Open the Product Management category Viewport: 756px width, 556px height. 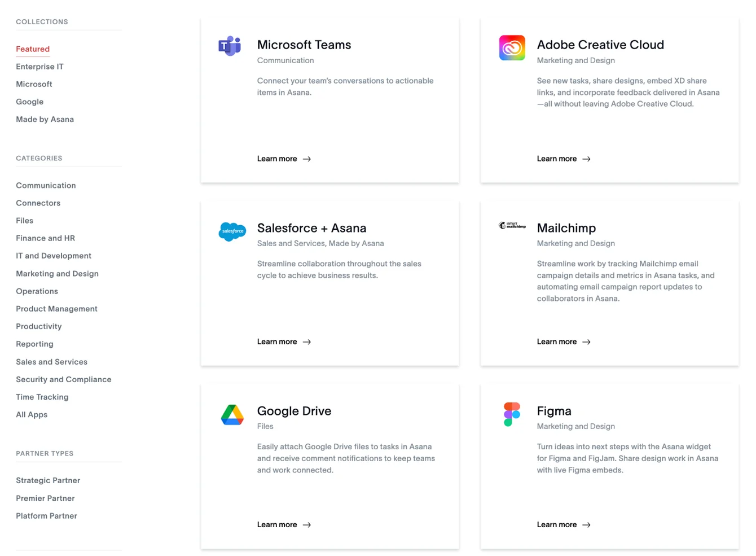(x=56, y=309)
